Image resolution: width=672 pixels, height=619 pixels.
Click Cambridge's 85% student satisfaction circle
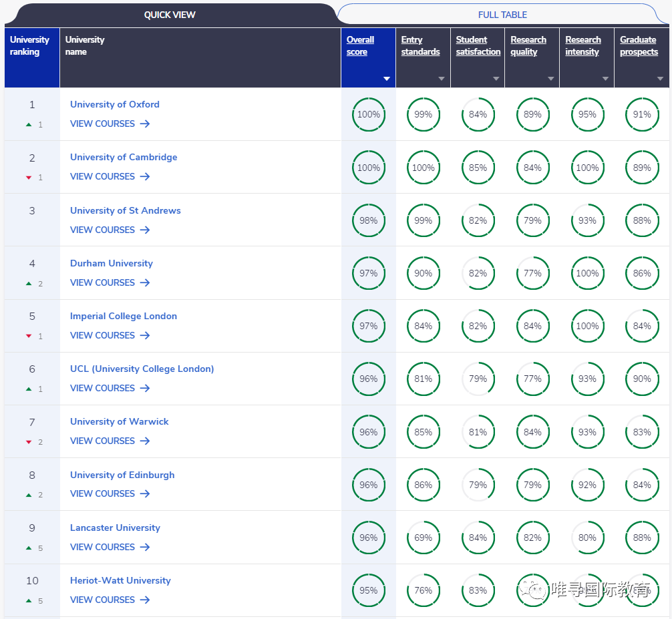[x=478, y=168]
